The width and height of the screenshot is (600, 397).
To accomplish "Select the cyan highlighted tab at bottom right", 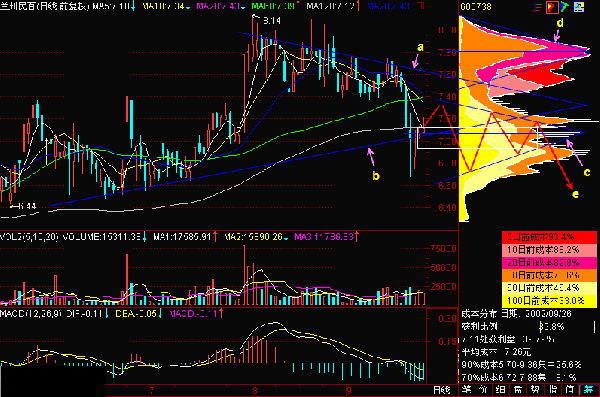I will coord(589,390).
